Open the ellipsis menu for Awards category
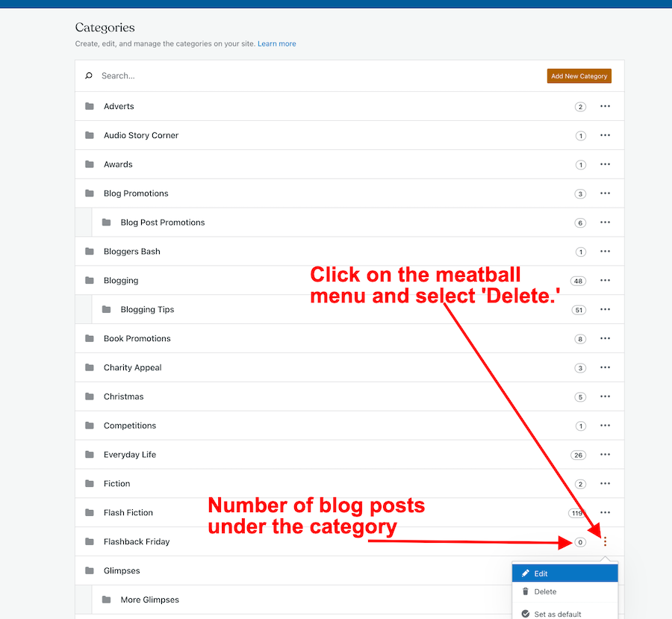672x619 pixels. (x=605, y=164)
